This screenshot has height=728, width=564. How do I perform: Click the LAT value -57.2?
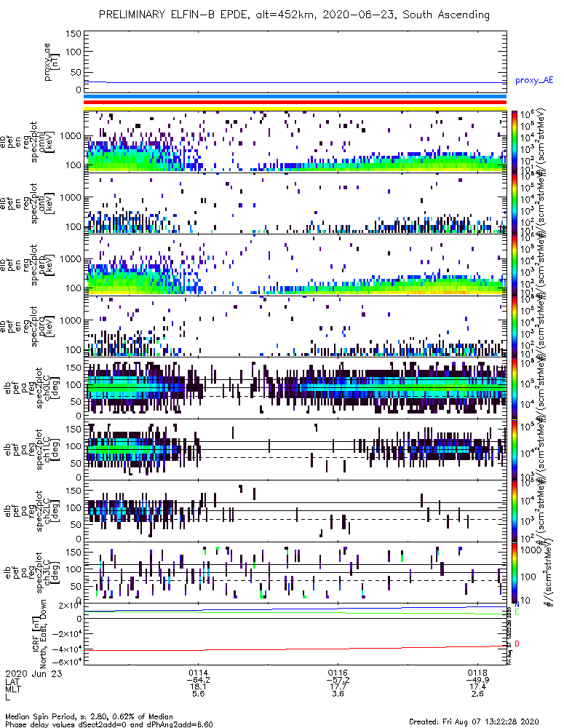point(338,680)
